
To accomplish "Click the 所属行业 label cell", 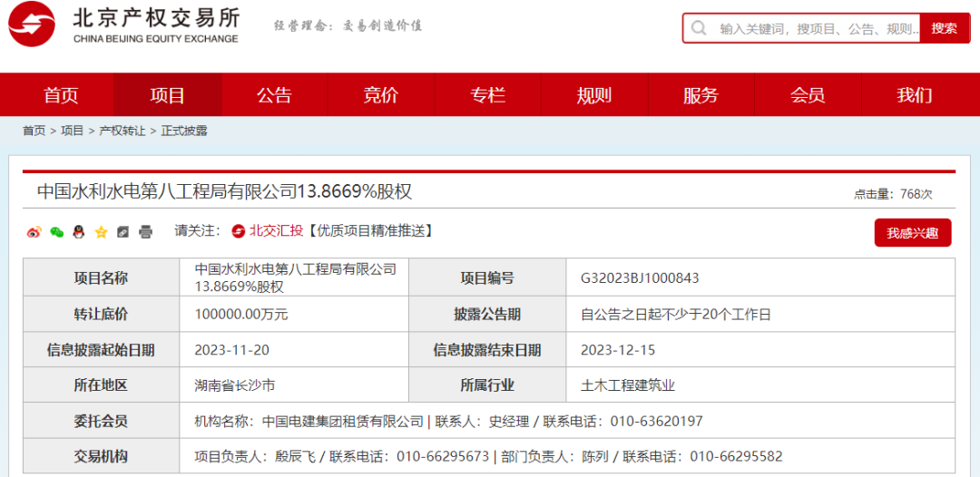I will pyautogui.click(x=487, y=385).
